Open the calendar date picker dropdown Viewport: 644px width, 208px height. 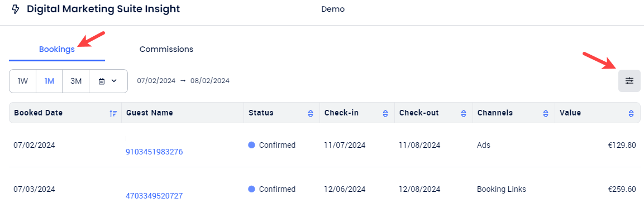[x=108, y=81]
